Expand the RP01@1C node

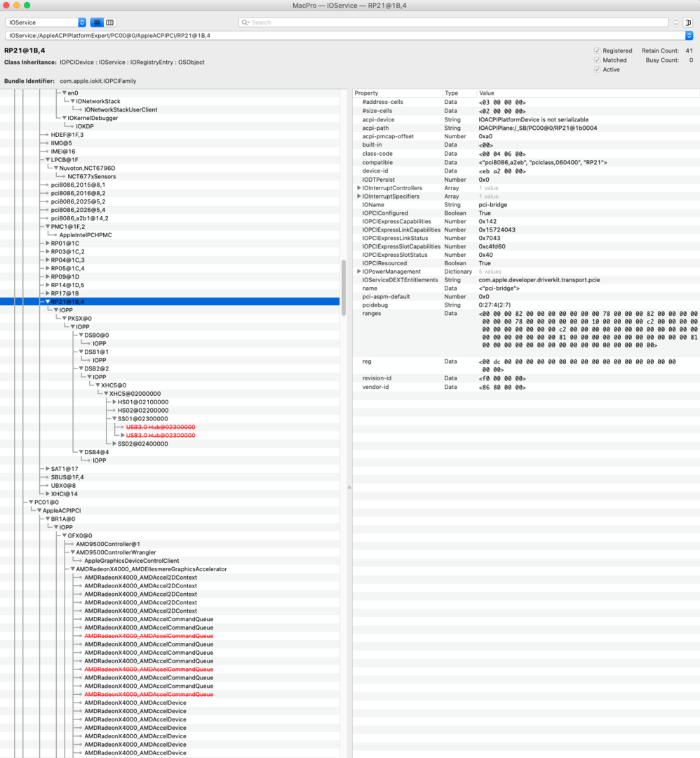point(47,243)
